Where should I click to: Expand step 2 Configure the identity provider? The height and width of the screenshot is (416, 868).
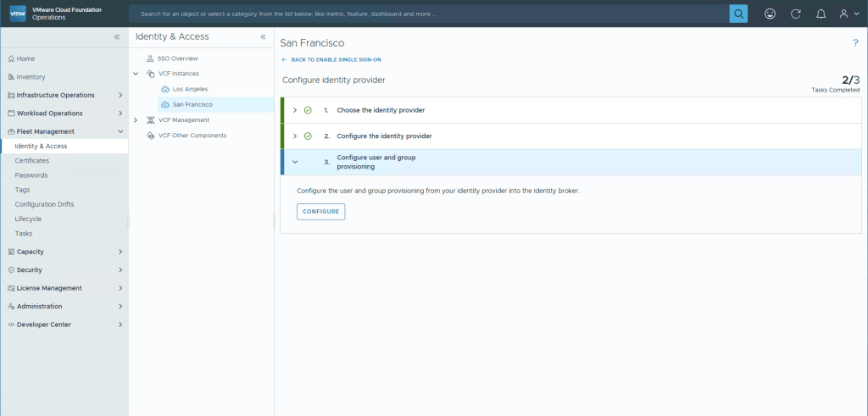click(294, 136)
